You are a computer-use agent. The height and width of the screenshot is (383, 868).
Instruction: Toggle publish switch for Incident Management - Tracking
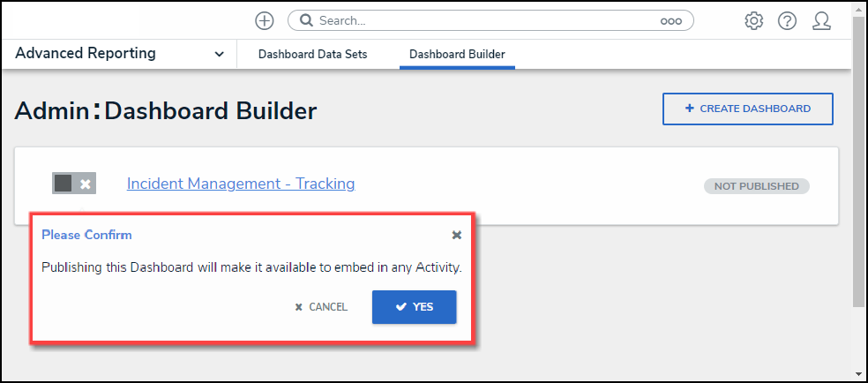pyautogui.click(x=73, y=184)
